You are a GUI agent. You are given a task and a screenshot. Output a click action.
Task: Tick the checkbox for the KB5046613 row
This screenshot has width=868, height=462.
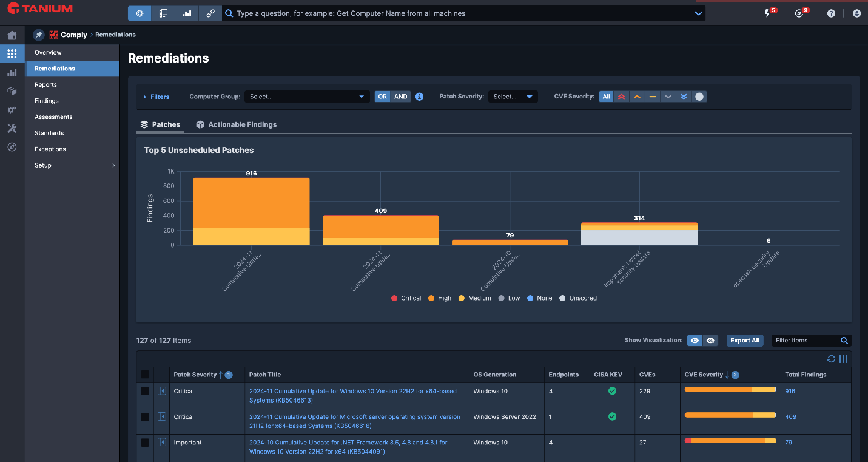pyautogui.click(x=145, y=391)
